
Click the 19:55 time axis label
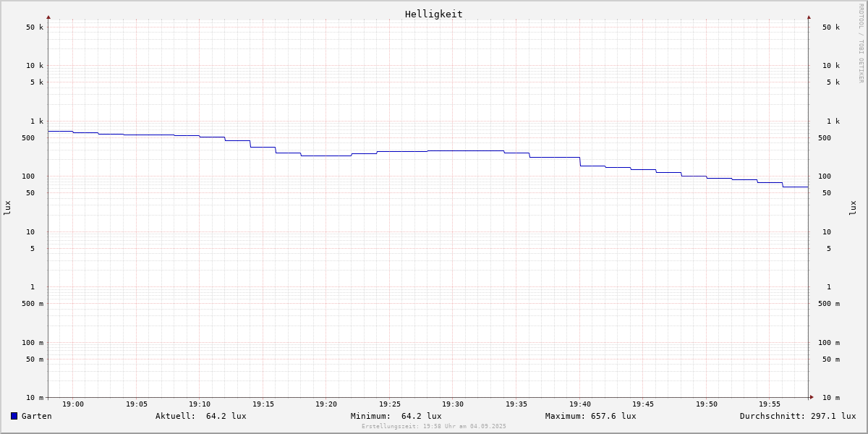click(x=770, y=404)
